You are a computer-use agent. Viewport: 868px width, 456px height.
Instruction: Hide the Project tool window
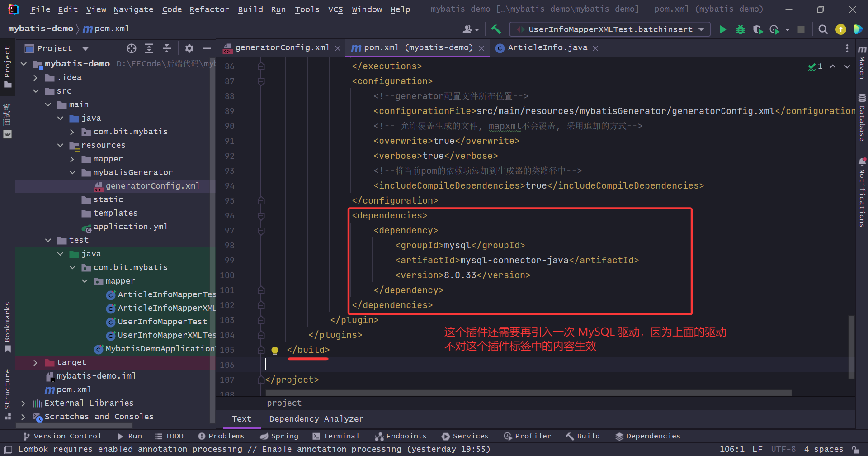[207, 48]
